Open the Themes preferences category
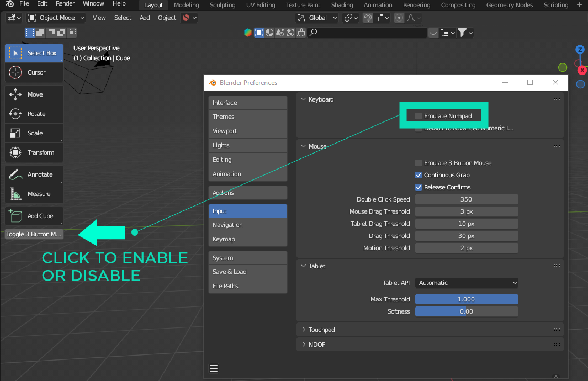The image size is (588, 381). click(248, 117)
